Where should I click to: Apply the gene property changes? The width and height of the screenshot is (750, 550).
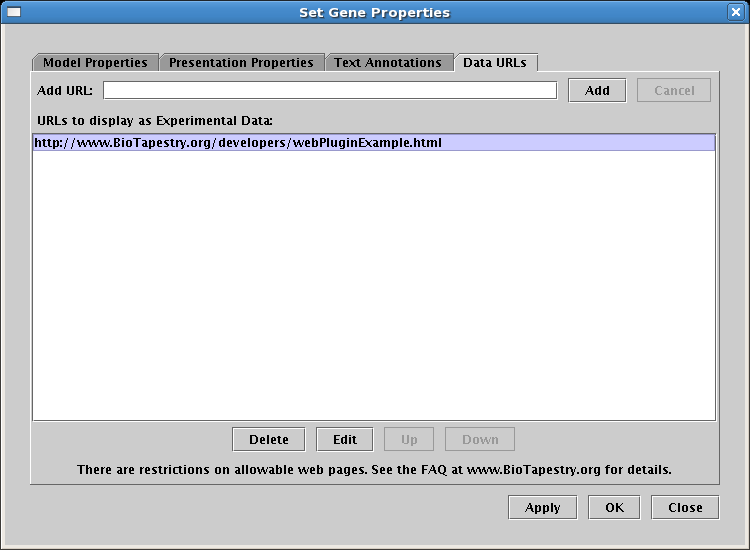[x=543, y=507]
